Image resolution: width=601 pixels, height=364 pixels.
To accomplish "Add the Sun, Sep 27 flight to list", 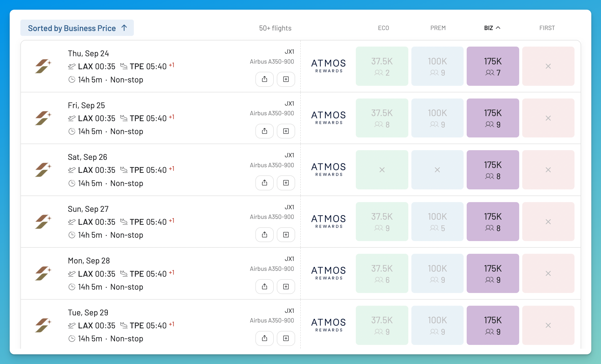I will click(286, 235).
